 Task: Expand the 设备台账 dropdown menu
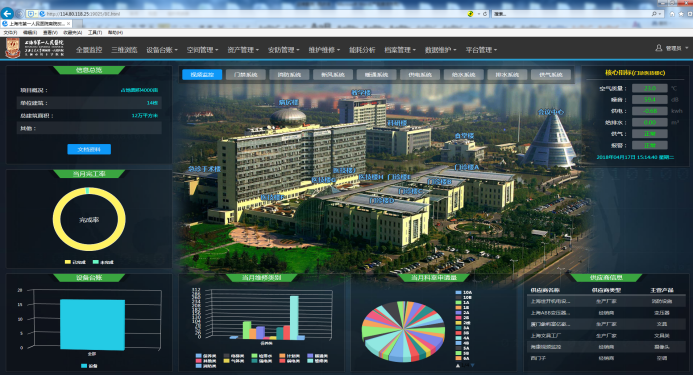pos(162,50)
